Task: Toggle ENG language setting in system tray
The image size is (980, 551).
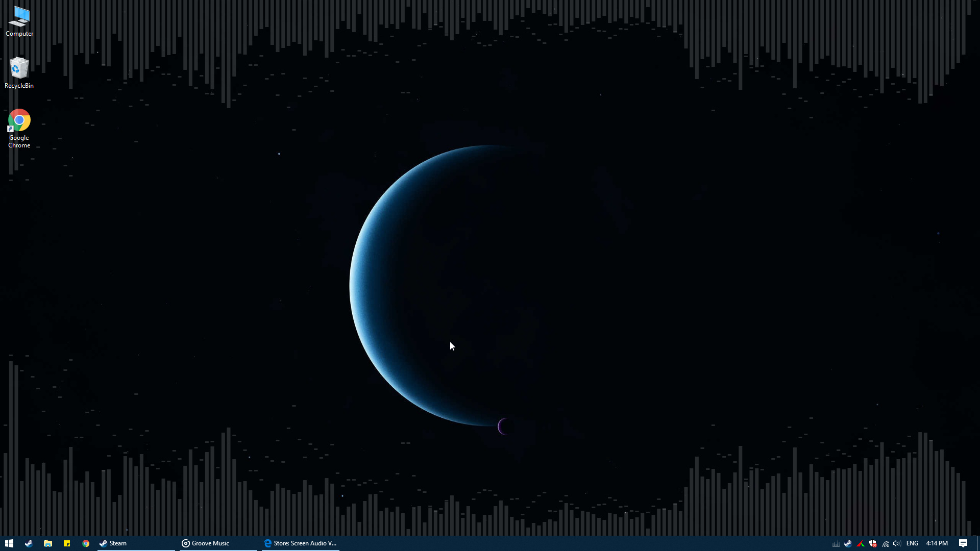Action: coord(912,543)
